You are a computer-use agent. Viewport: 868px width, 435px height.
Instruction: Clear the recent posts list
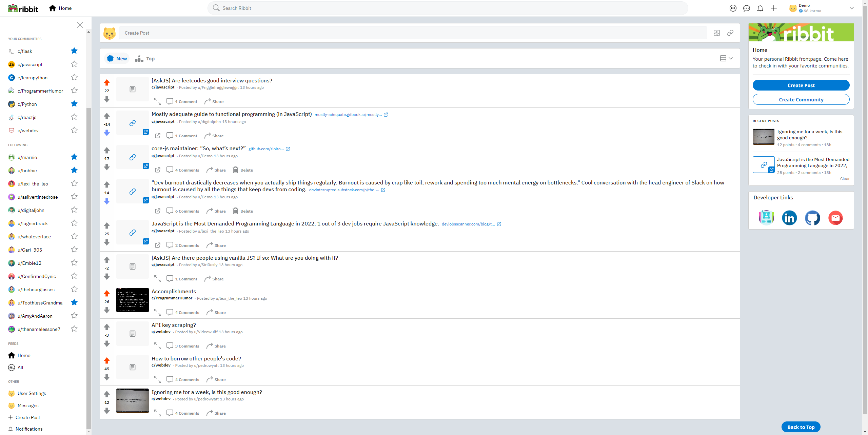(x=845, y=179)
